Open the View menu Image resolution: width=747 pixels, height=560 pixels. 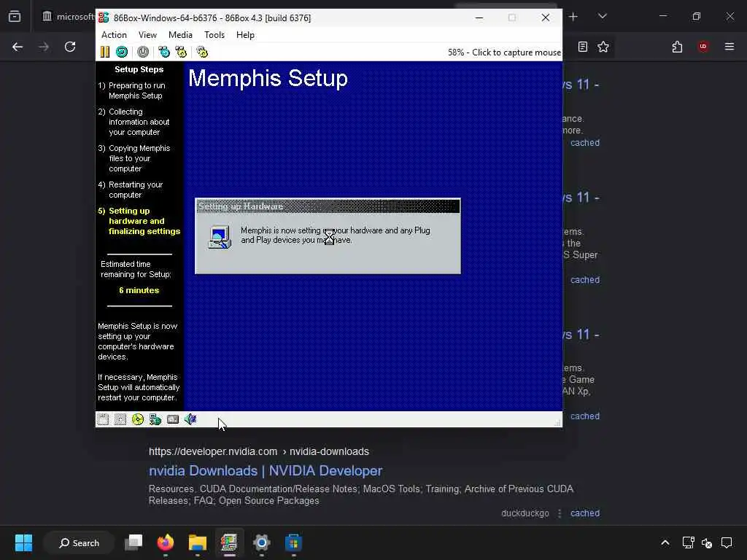click(147, 35)
